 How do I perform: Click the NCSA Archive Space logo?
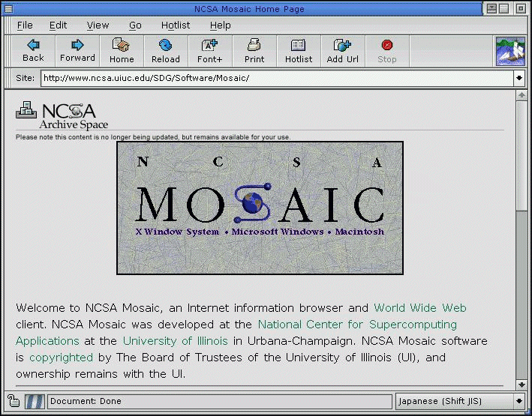pyautogui.click(x=62, y=115)
